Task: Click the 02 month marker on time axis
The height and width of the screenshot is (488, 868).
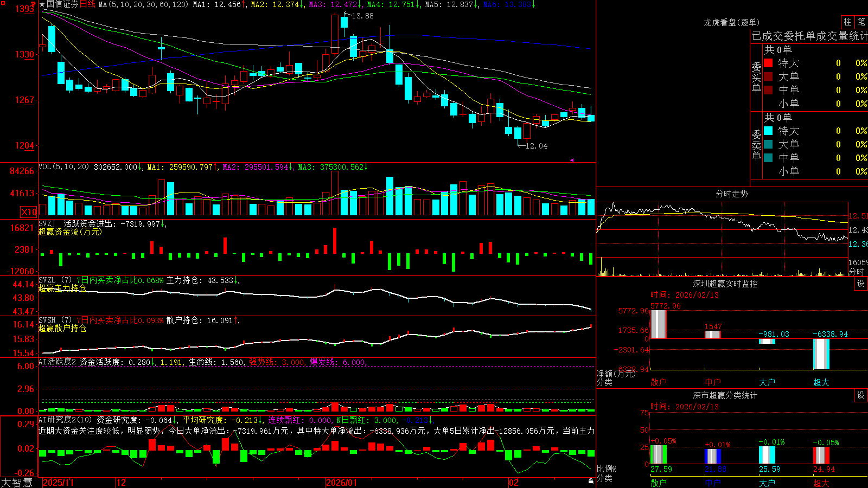Action: coord(513,483)
